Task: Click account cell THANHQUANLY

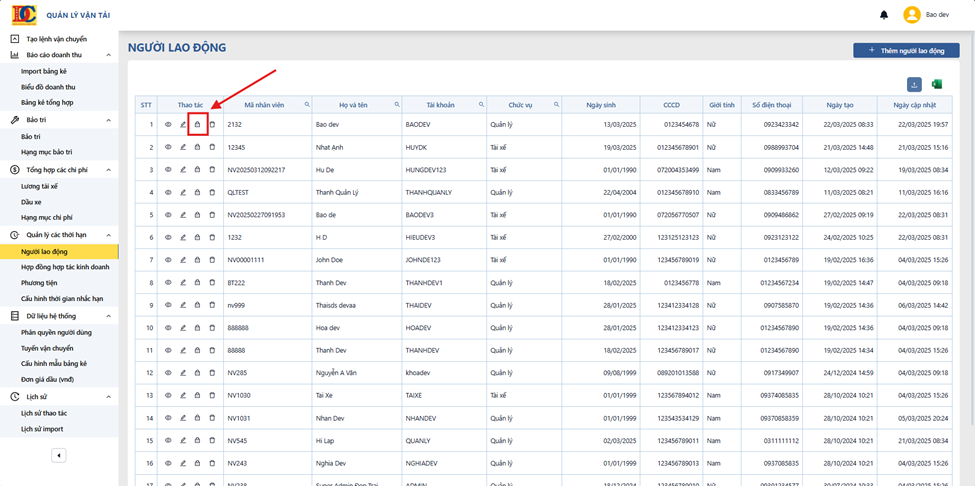Action: click(x=428, y=192)
